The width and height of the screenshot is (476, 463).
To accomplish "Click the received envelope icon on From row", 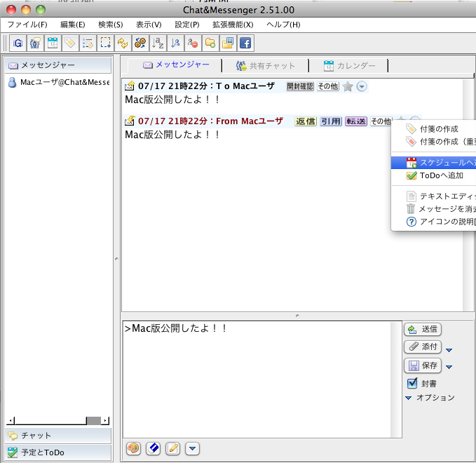I will point(130,121).
